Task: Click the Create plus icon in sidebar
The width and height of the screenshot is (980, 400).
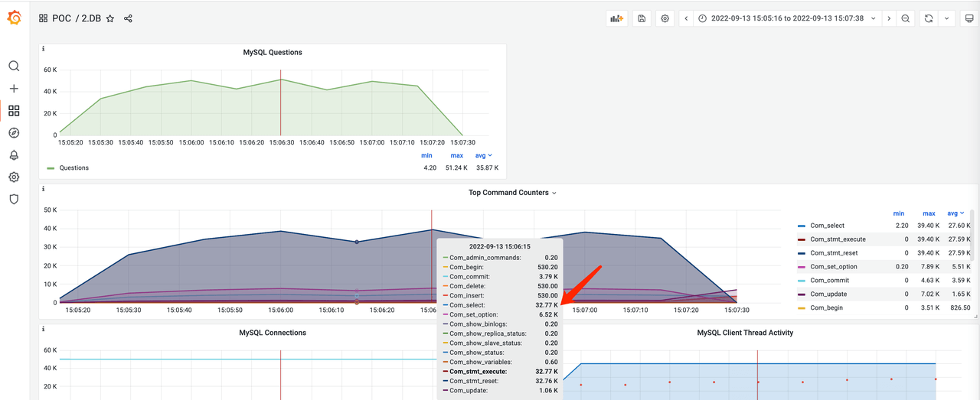Action: pyautogui.click(x=14, y=89)
